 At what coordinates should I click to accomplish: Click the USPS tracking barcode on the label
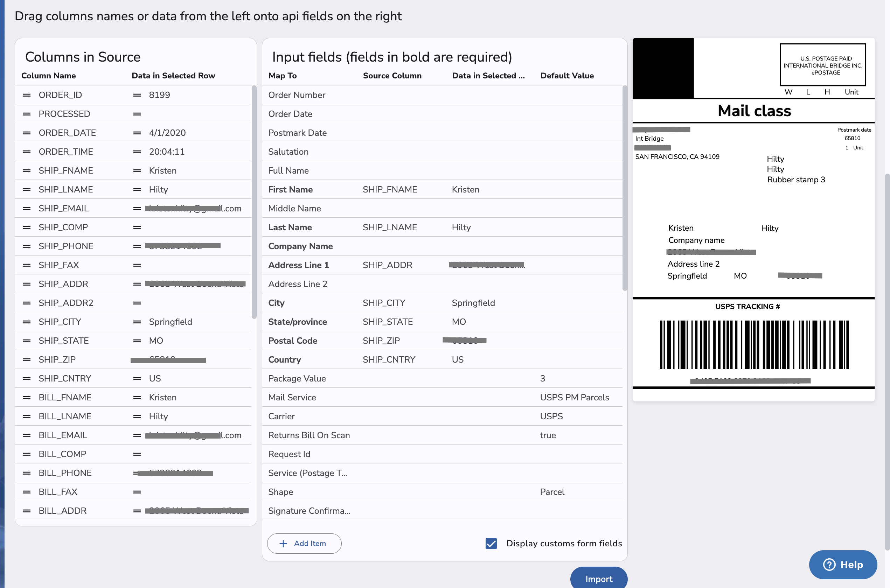pyautogui.click(x=753, y=344)
